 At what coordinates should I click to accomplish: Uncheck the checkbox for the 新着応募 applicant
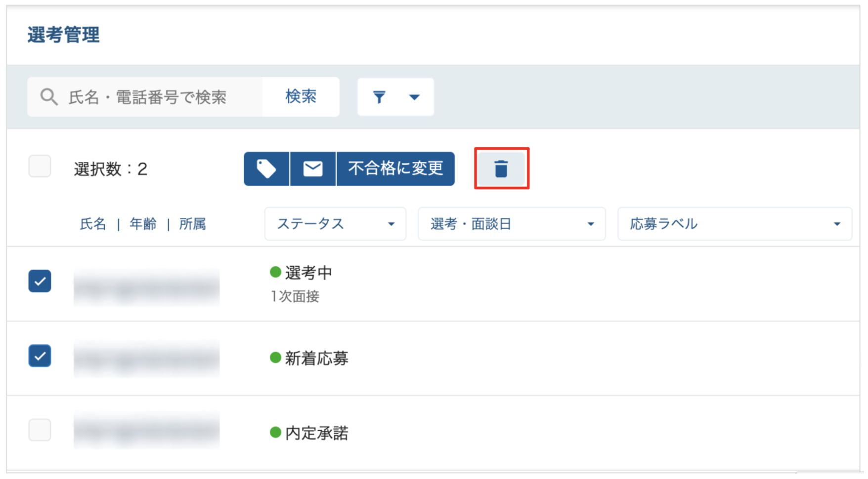(40, 356)
